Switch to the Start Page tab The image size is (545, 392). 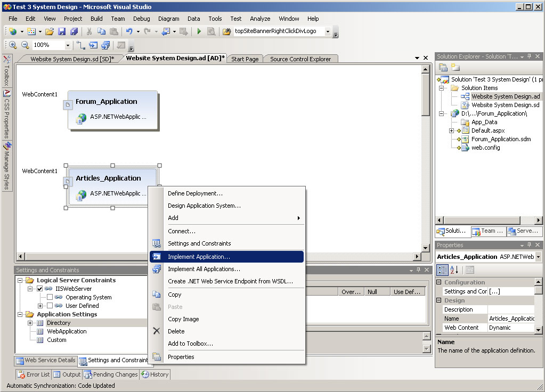click(x=245, y=59)
